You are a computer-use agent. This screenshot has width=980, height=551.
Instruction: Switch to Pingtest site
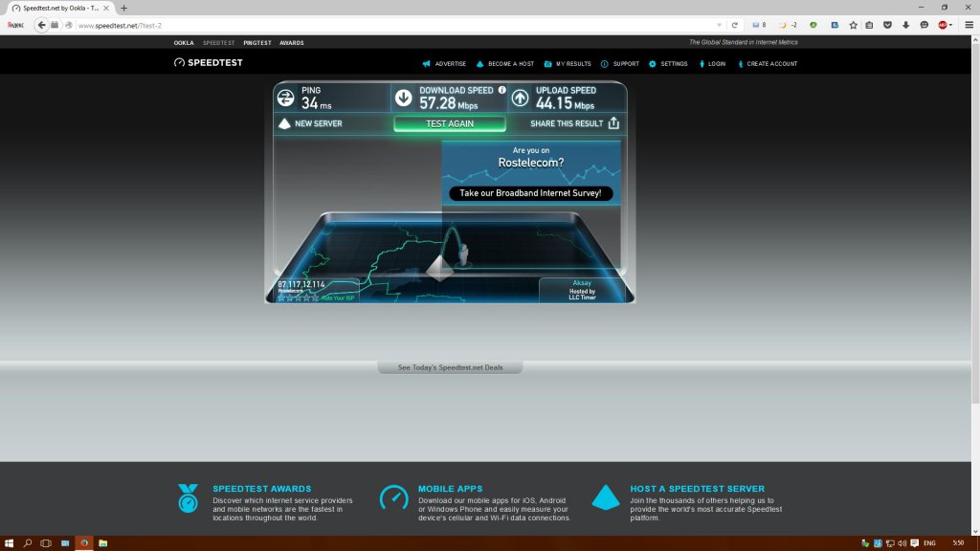[256, 42]
